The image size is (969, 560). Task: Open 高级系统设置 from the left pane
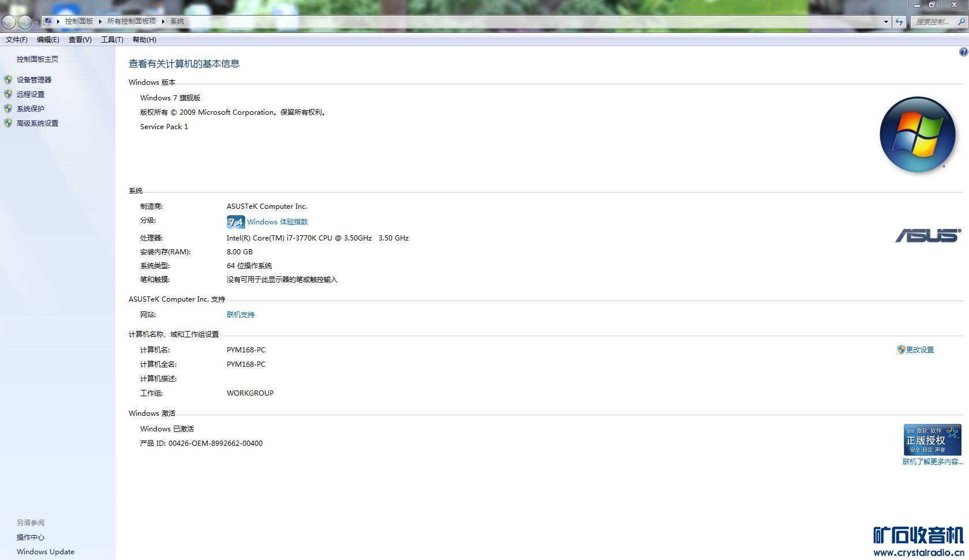[x=38, y=123]
